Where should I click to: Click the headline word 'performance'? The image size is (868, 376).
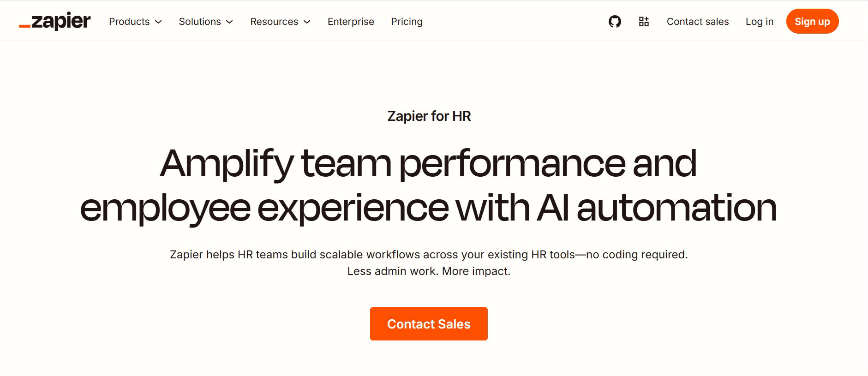click(512, 165)
